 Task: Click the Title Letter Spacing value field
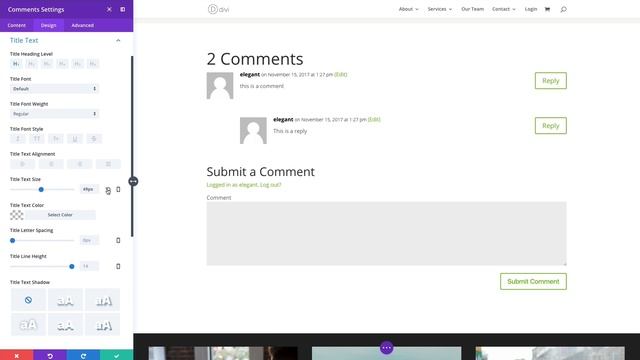(x=89, y=240)
